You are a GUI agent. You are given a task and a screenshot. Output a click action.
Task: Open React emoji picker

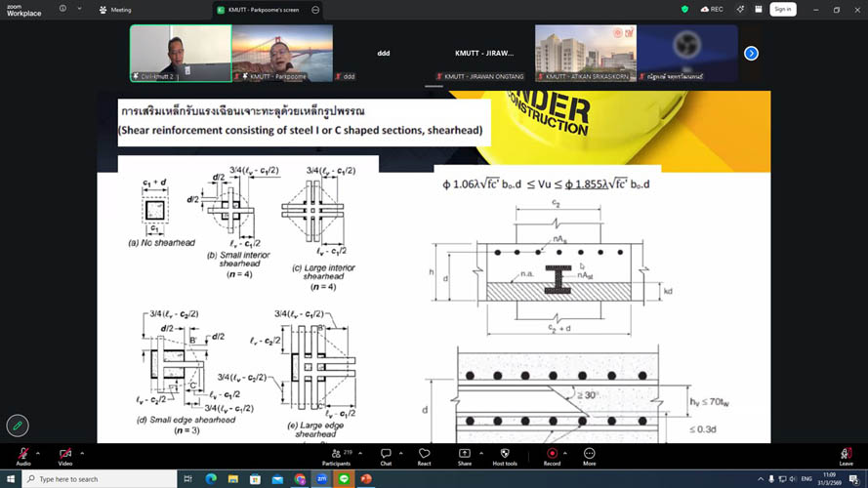click(424, 455)
